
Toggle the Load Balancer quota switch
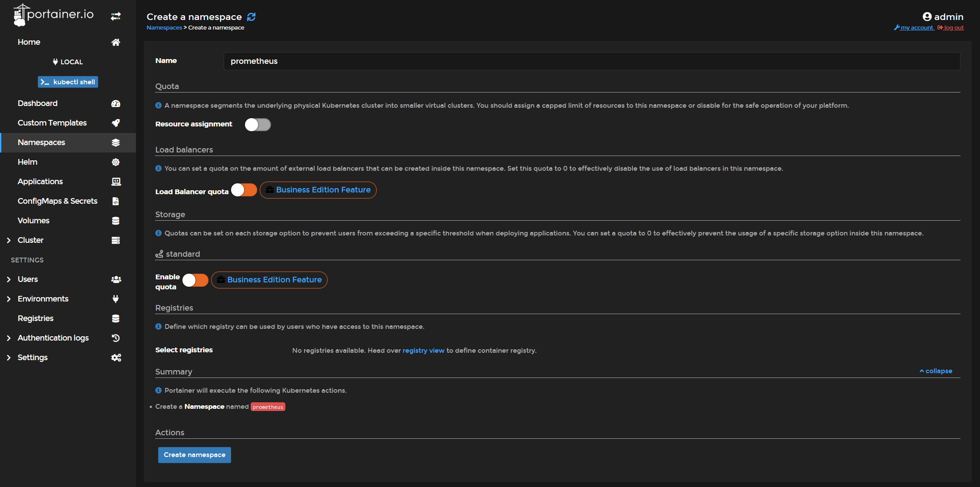[x=243, y=190]
